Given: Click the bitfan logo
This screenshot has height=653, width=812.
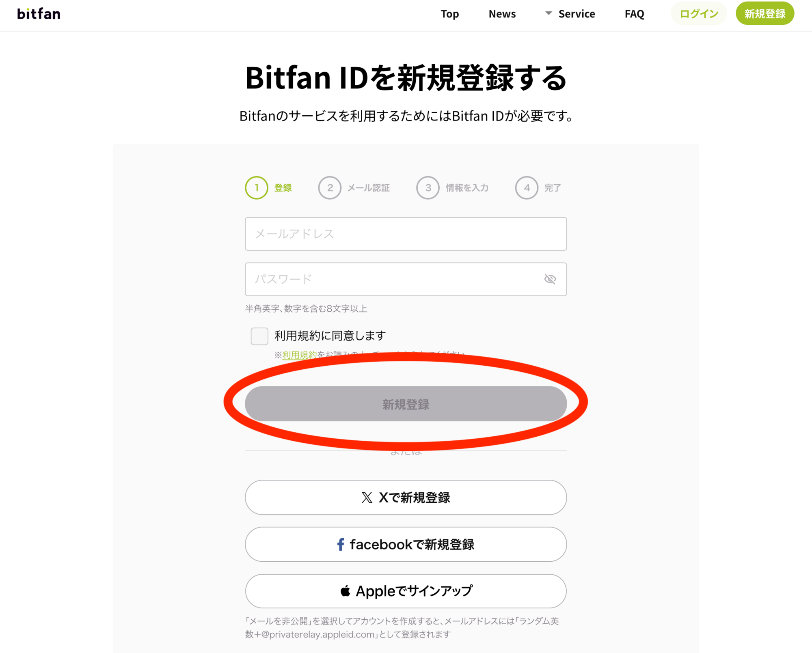Looking at the screenshot, I should tap(39, 14).
